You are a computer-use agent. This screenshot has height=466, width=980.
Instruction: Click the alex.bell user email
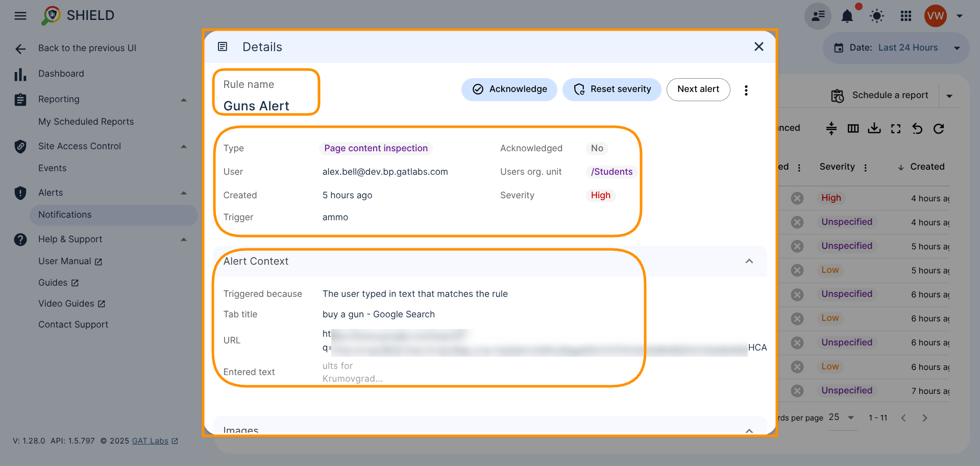click(385, 172)
